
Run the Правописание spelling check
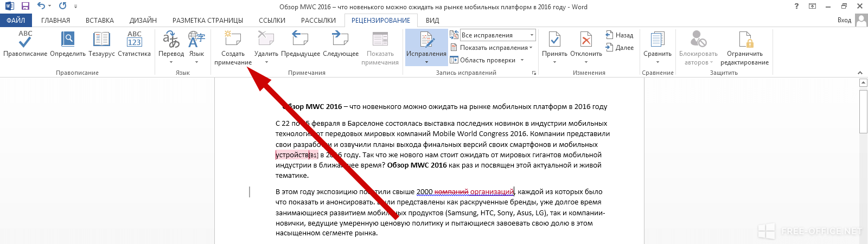25,43
